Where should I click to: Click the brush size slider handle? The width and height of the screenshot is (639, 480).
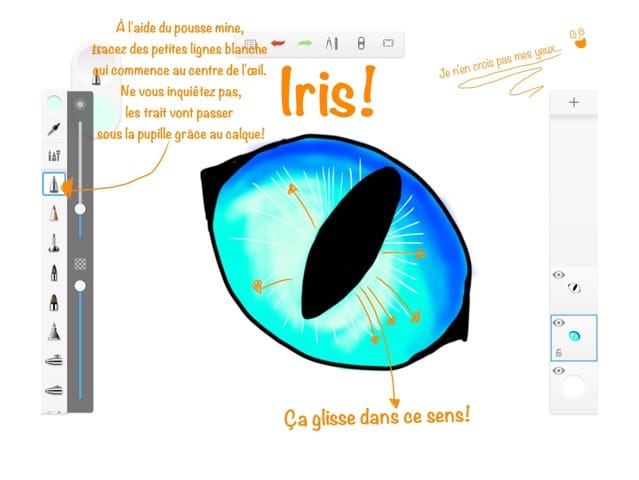pos(80,208)
